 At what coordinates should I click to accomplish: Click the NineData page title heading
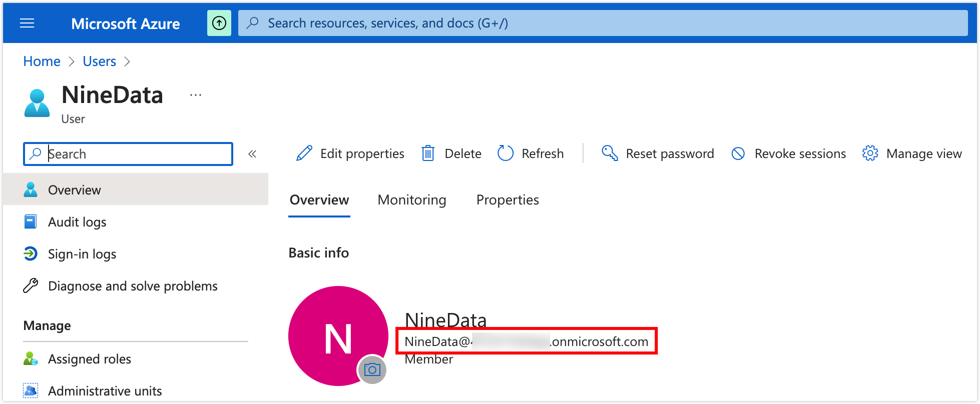tap(112, 95)
